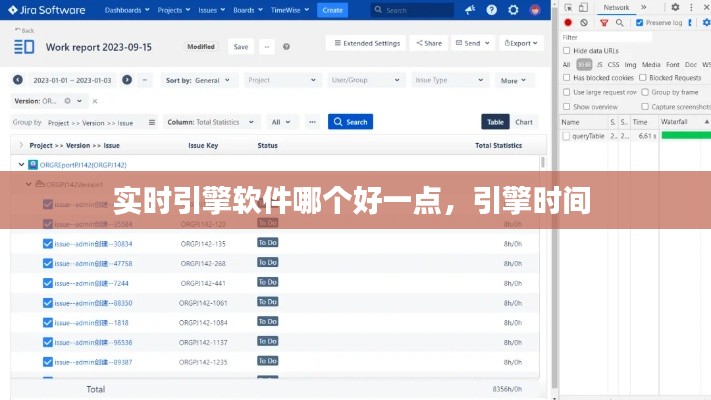The height and width of the screenshot is (400, 711).
Task: Open the Dashboards menu
Action: pyautogui.click(x=125, y=10)
